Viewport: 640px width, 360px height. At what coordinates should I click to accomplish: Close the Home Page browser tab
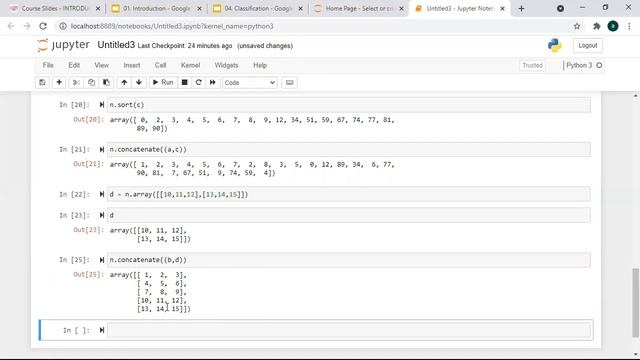tap(401, 9)
